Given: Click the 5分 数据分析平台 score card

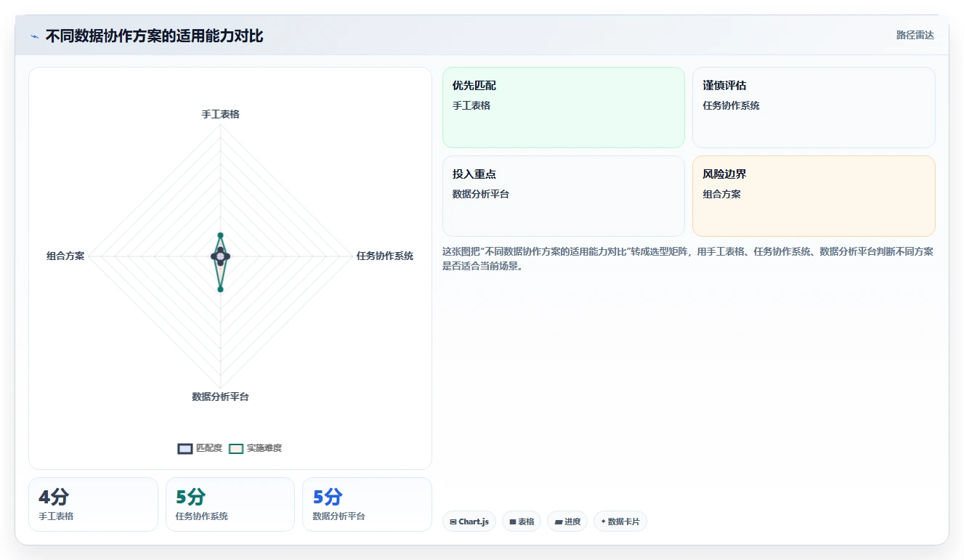Looking at the screenshot, I should 367,504.
